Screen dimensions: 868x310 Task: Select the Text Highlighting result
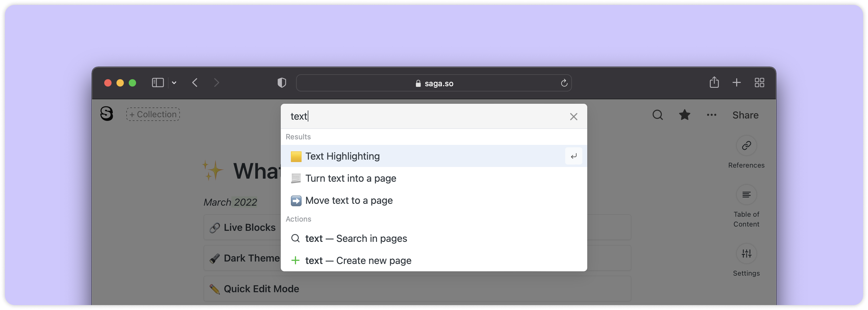pos(342,156)
